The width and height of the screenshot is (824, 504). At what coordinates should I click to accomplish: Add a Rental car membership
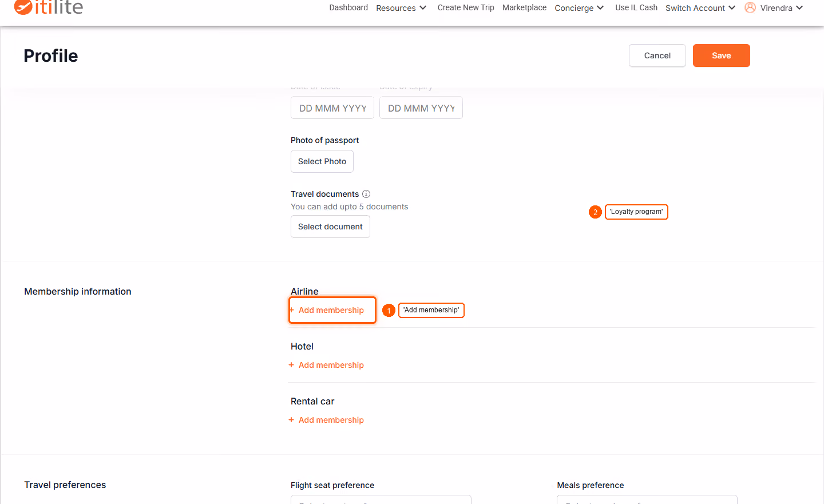click(326, 420)
